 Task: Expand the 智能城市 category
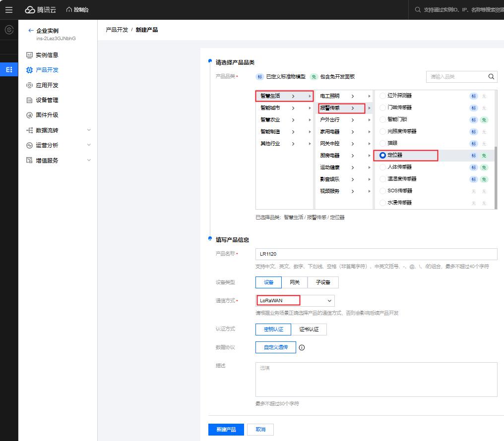coord(284,108)
